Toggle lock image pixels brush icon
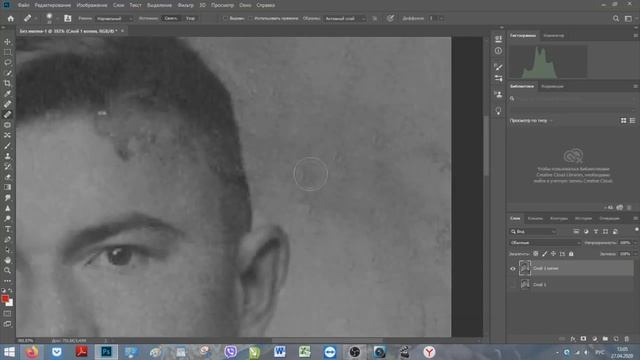This screenshot has height=360, width=640. [x=544, y=254]
